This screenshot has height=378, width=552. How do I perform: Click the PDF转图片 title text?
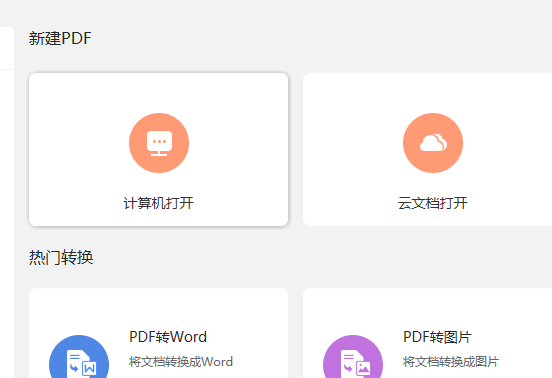point(437,337)
